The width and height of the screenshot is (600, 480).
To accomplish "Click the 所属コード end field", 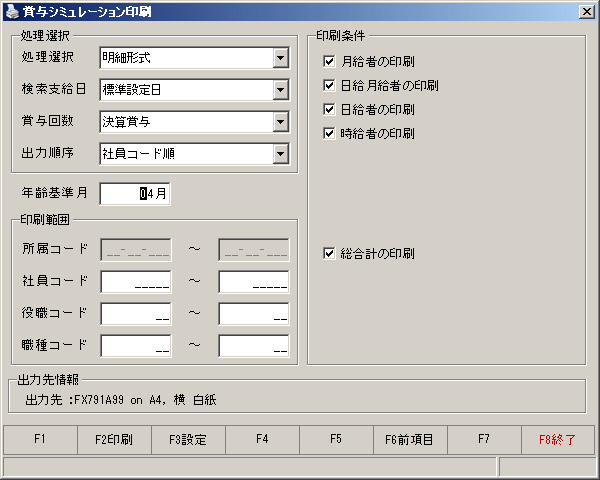I will [x=254, y=250].
